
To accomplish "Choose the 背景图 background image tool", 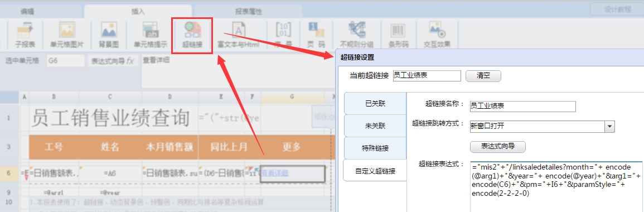I will click(109, 35).
